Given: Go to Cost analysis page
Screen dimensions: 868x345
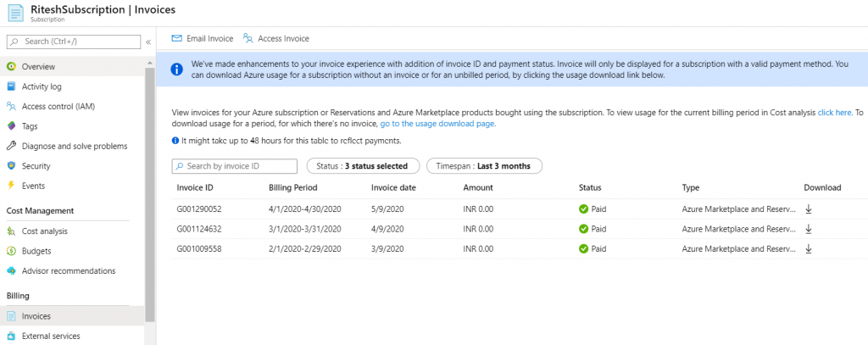Looking at the screenshot, I should [45, 231].
